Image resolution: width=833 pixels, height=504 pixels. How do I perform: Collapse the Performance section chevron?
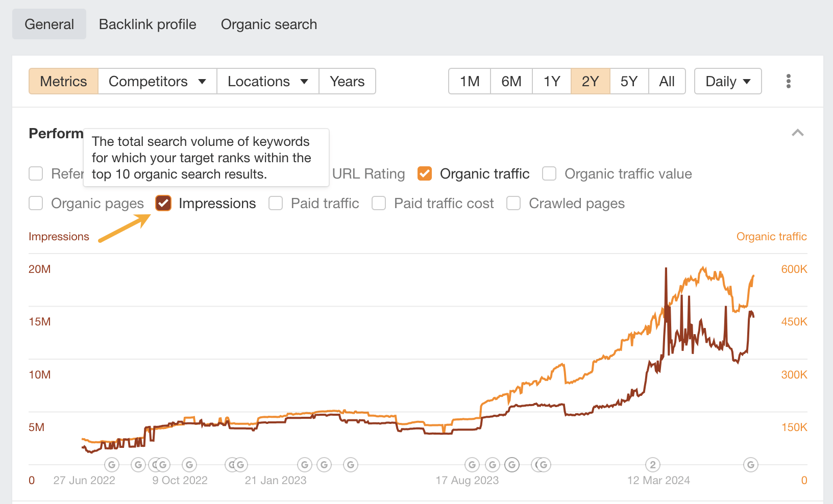(798, 133)
